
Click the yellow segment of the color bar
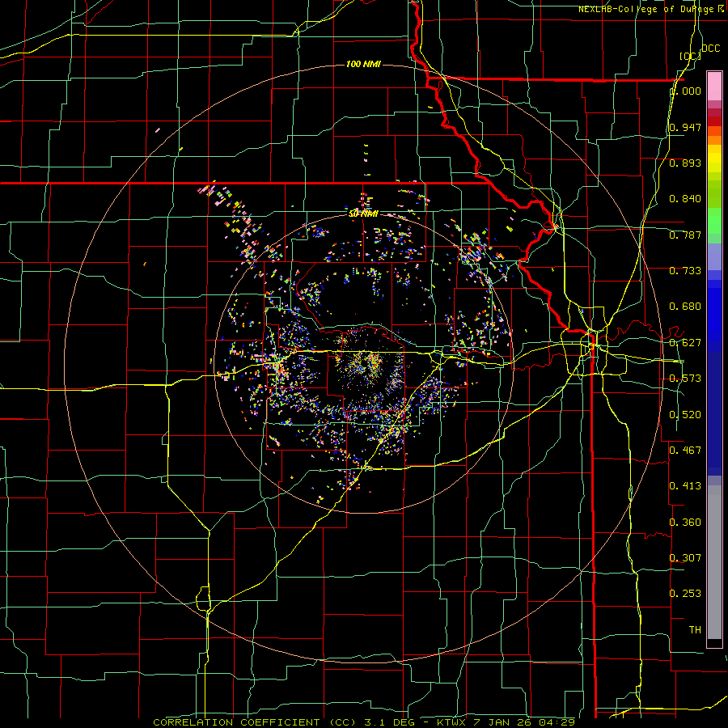(x=714, y=159)
